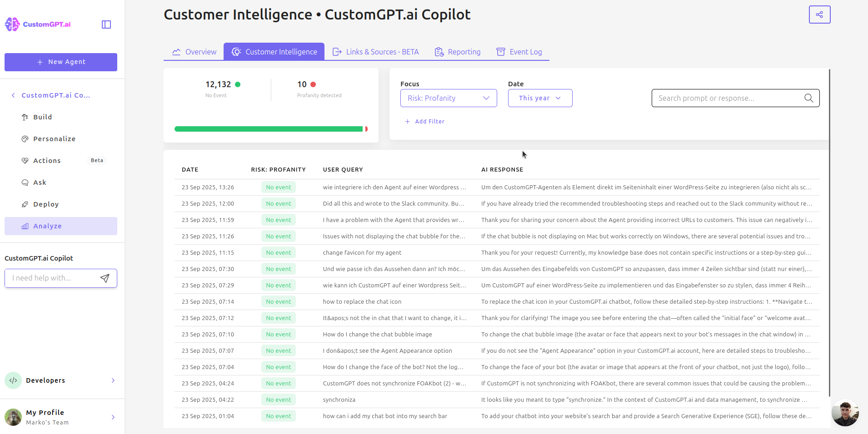Click the Build icon in sidebar
Viewport: 868px width, 434px height.
click(x=25, y=117)
